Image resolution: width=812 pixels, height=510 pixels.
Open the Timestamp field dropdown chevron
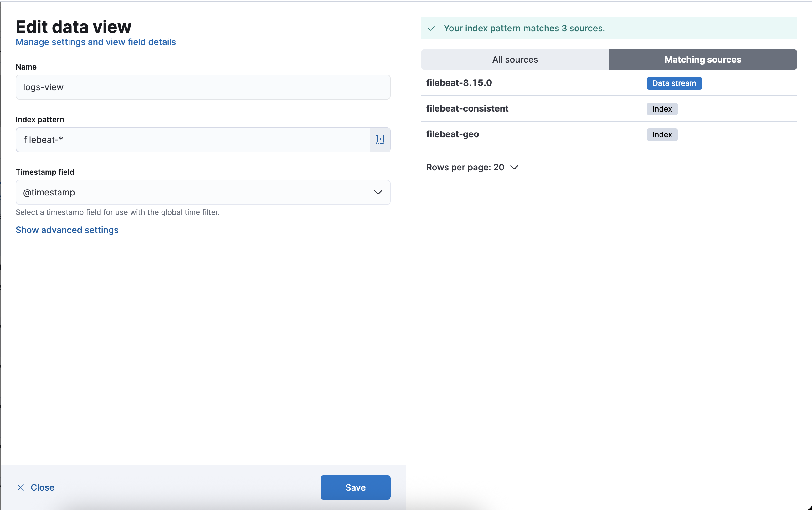pyautogui.click(x=378, y=192)
